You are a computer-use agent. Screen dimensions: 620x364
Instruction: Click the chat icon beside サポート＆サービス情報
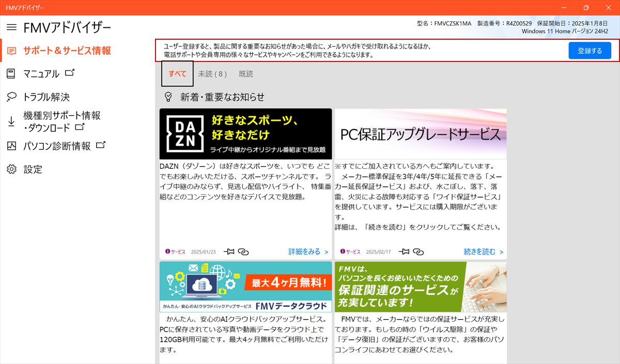(x=11, y=51)
